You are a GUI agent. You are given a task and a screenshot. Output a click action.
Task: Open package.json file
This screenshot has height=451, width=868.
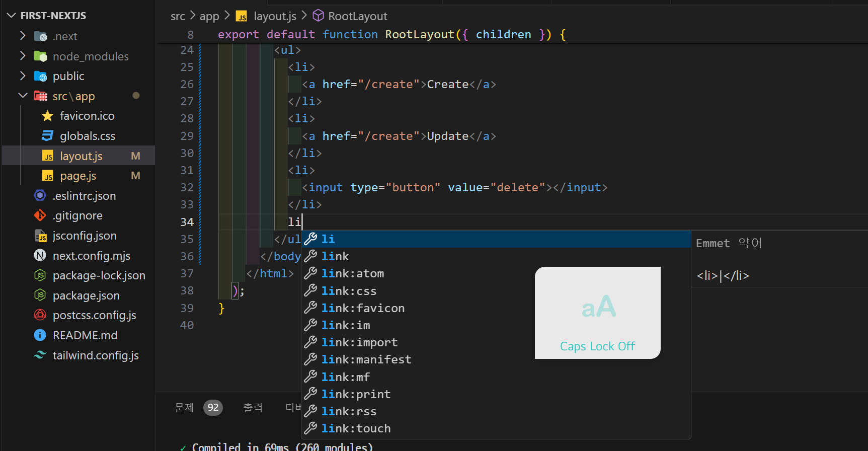click(86, 295)
